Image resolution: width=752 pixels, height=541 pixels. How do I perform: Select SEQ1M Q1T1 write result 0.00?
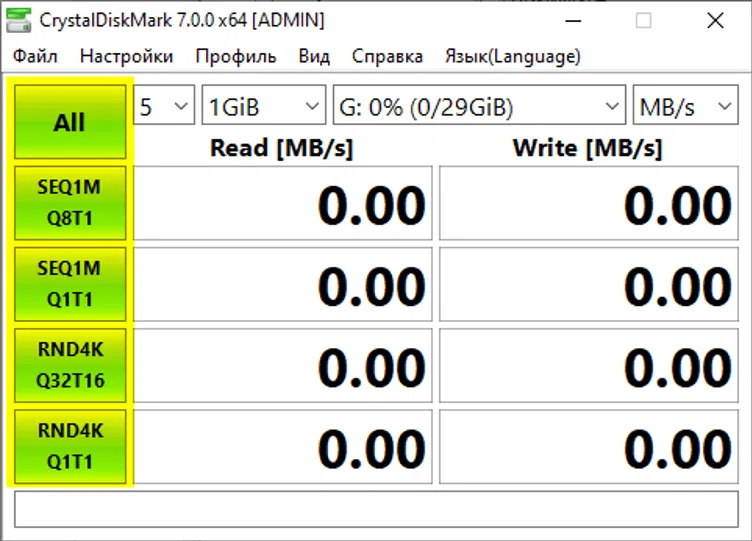589,284
